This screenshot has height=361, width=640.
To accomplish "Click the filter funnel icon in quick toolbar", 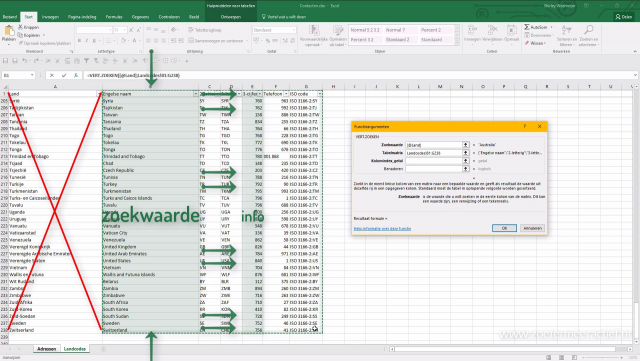I will pos(87,60).
